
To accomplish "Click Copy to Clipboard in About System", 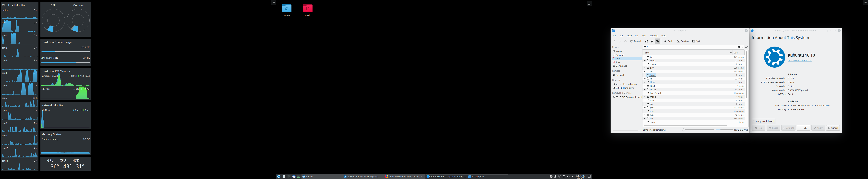I will (764, 121).
